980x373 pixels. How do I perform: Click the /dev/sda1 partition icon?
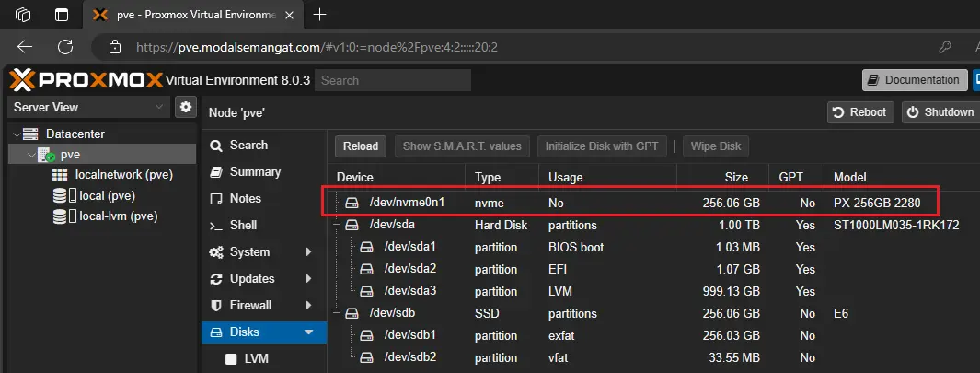pos(368,247)
